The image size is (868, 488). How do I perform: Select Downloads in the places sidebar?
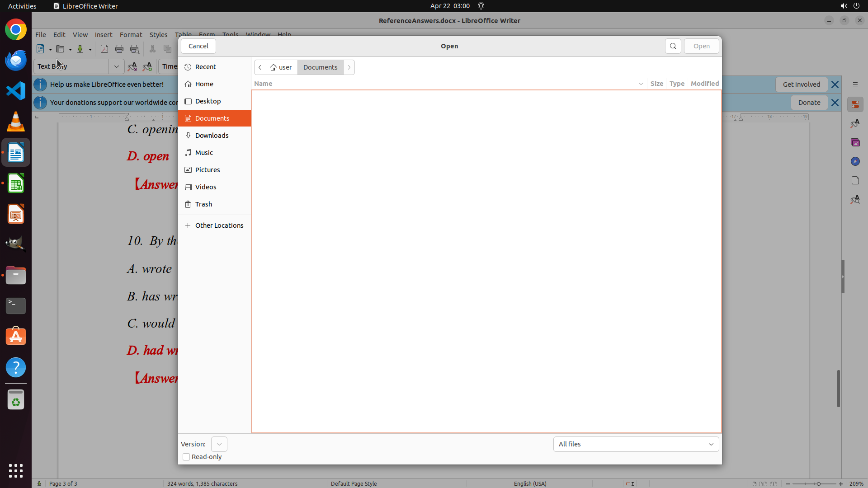212,136
